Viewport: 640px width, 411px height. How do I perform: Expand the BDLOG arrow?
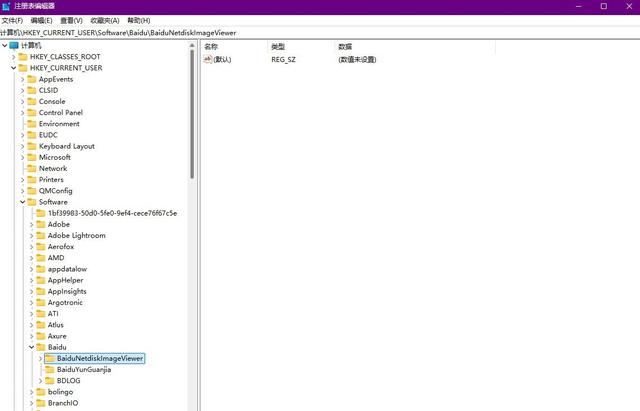[40, 381]
